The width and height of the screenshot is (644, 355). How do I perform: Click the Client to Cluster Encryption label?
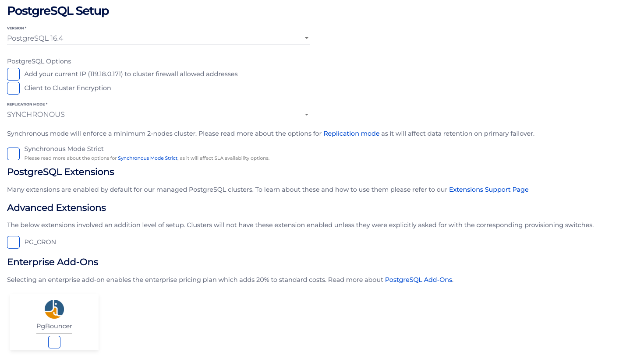click(x=67, y=88)
